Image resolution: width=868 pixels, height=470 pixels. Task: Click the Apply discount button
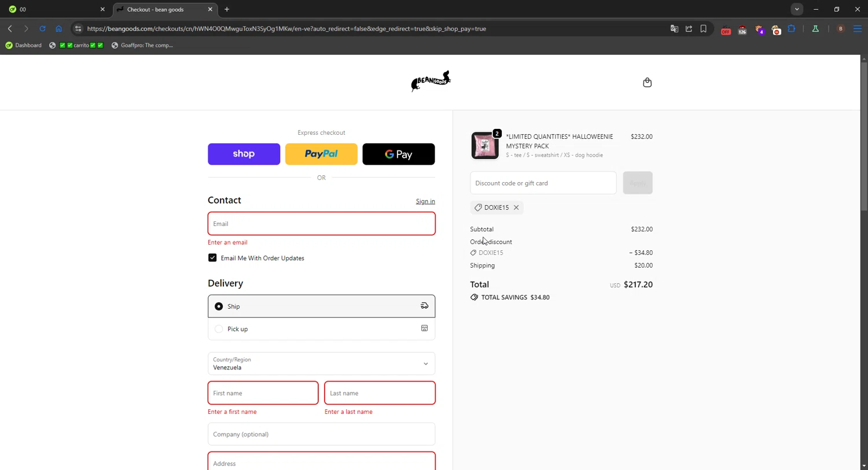coord(638,183)
